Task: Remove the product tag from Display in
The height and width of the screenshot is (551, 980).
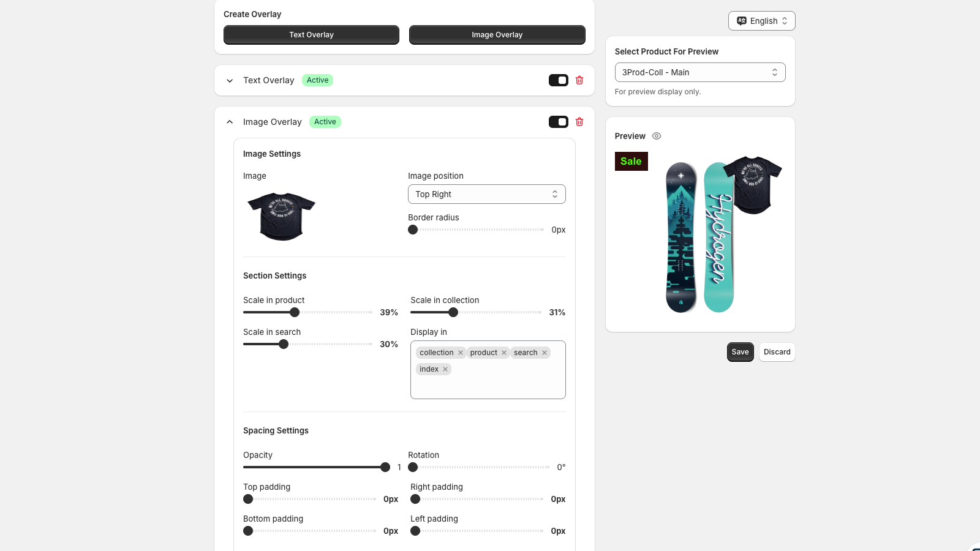Action: (x=504, y=352)
